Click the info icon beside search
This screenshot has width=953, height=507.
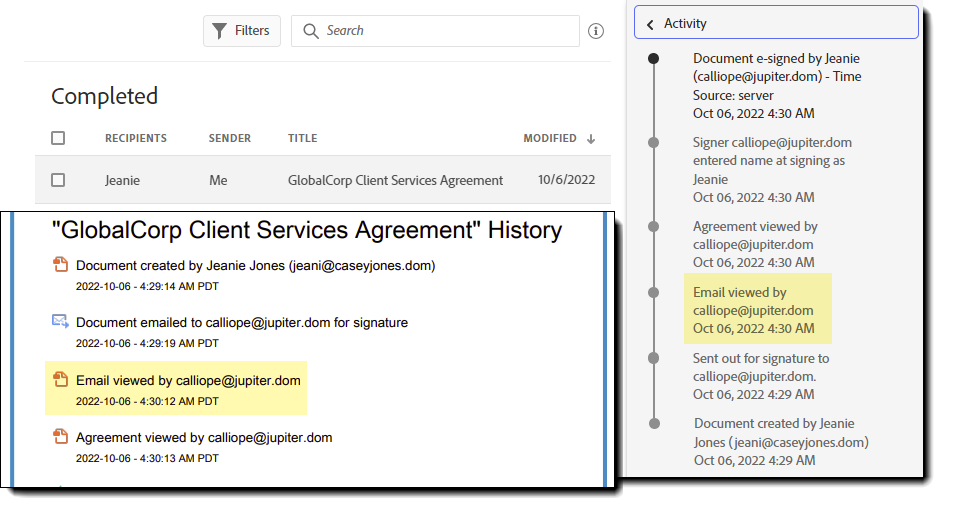tap(596, 31)
